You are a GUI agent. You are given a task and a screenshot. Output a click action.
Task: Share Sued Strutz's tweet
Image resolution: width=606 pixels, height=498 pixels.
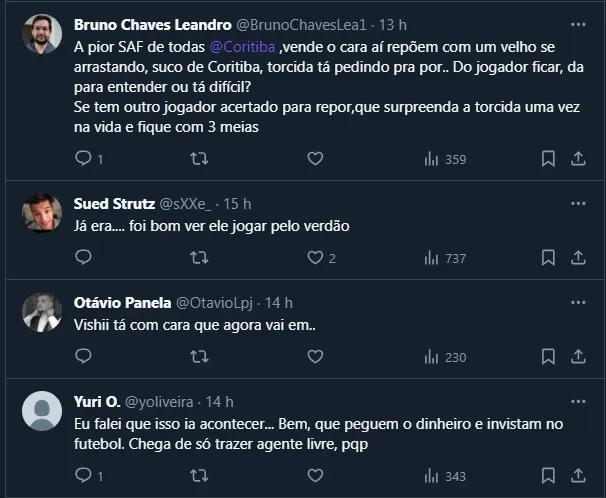(x=578, y=258)
